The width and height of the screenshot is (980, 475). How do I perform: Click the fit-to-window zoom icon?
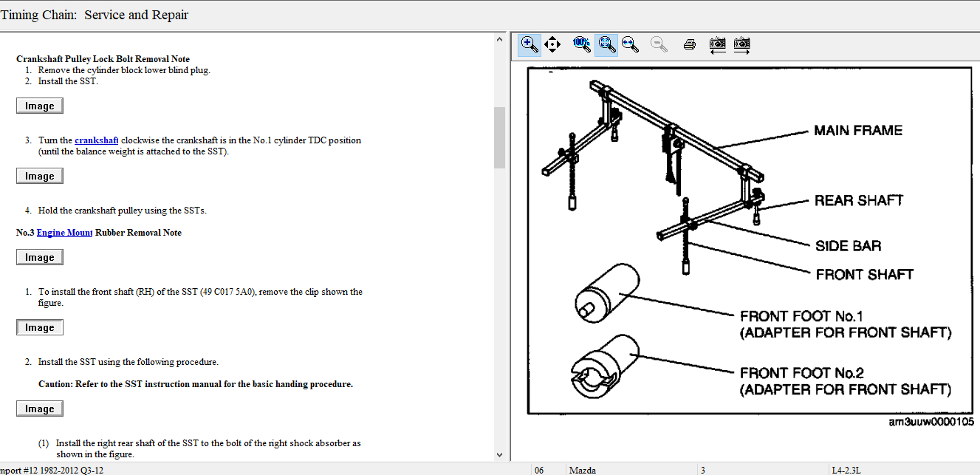[606, 44]
